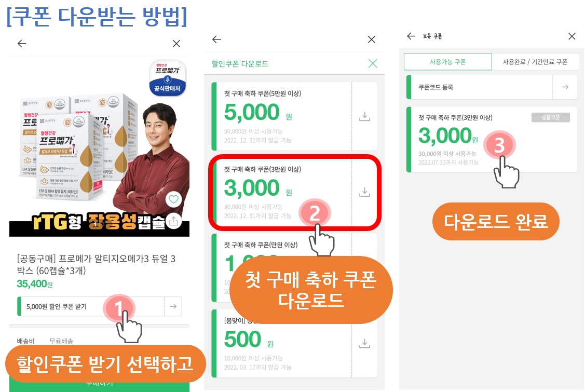Viewport: 585px width, 392px height.
Task: Go back from the coupon download screen
Action: [x=216, y=39]
